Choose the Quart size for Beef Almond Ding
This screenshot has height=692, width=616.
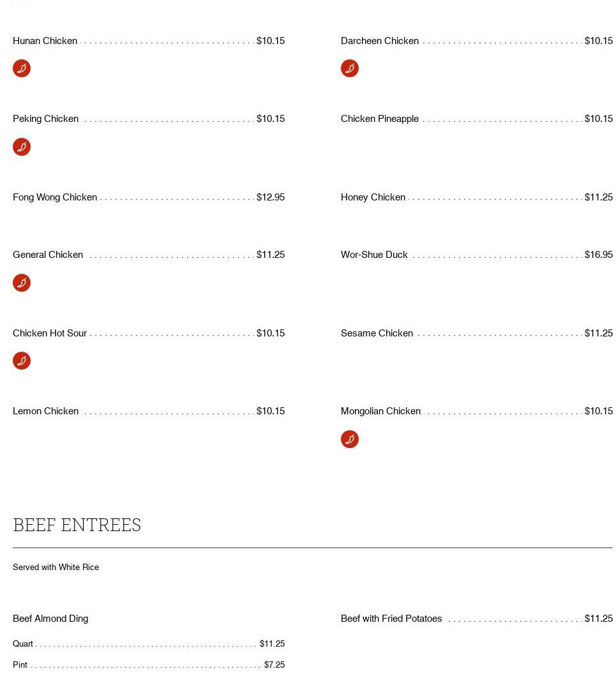(x=23, y=644)
